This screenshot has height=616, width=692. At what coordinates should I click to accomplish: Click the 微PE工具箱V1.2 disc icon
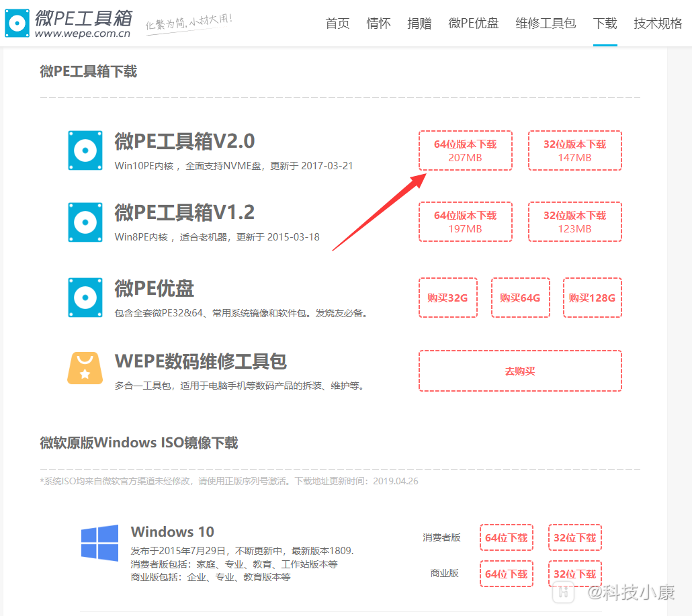coord(85,222)
